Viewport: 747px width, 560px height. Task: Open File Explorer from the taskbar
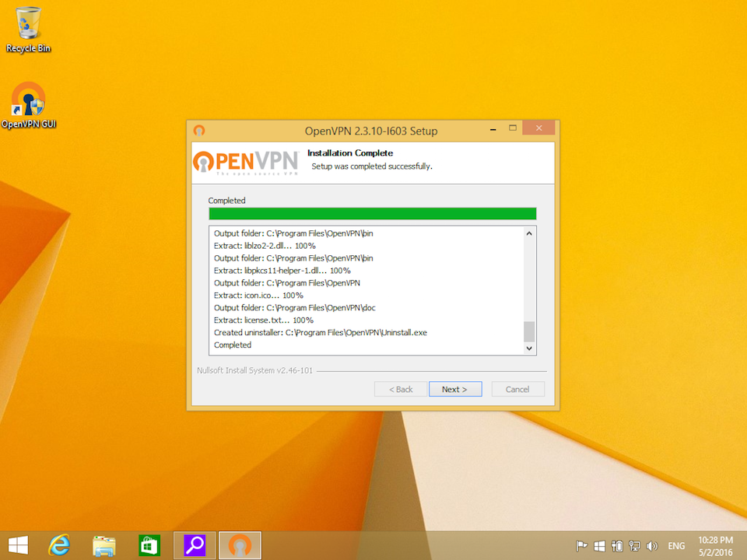pos(103,546)
